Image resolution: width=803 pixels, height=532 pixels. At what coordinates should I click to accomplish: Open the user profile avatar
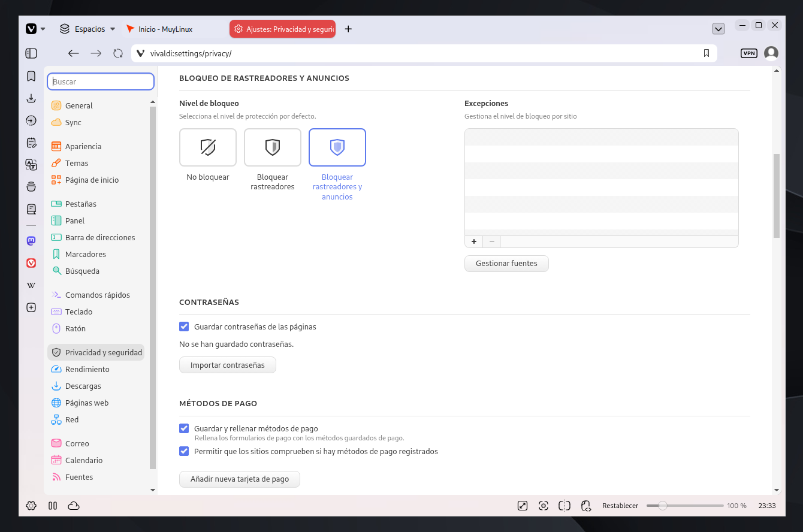(771, 53)
